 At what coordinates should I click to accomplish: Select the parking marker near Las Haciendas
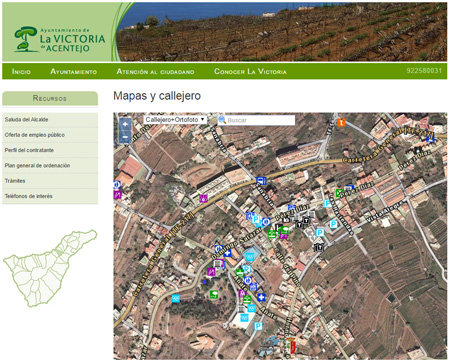[327, 203]
